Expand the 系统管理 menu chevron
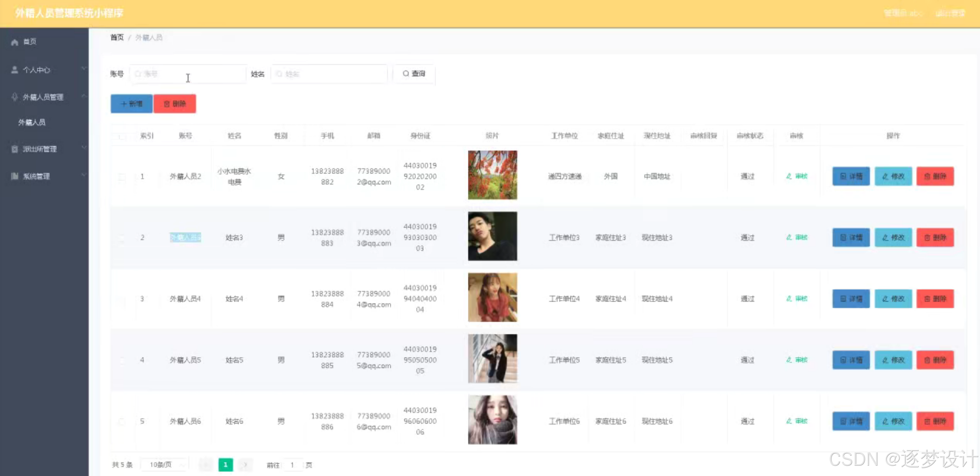Screen dimensions: 980x476 point(84,175)
